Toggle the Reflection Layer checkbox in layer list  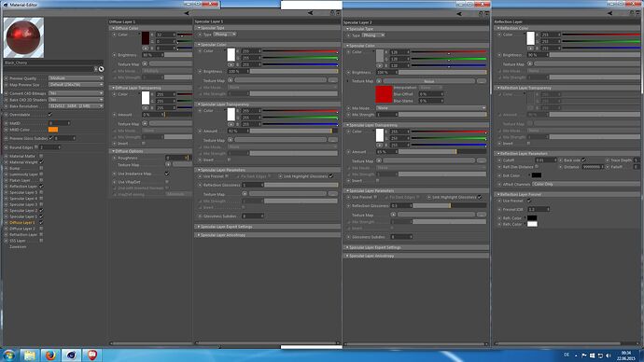pos(41,187)
